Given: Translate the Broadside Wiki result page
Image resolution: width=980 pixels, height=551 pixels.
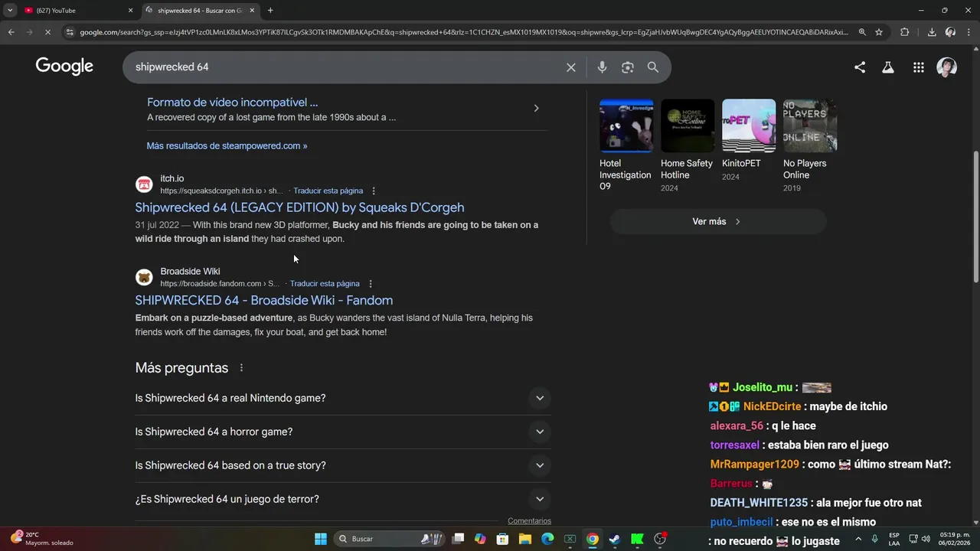Looking at the screenshot, I should pyautogui.click(x=325, y=283).
